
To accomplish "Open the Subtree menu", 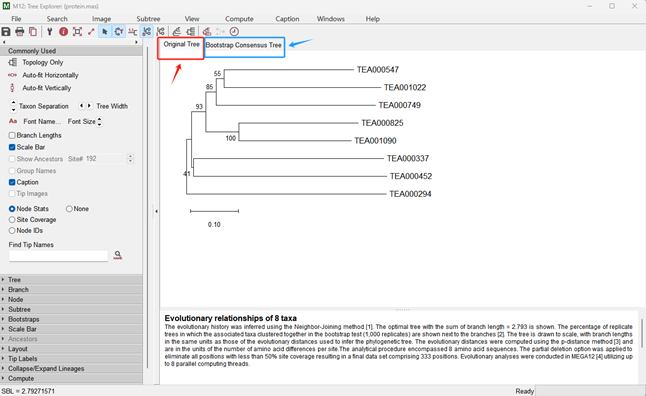I will pyautogui.click(x=148, y=19).
